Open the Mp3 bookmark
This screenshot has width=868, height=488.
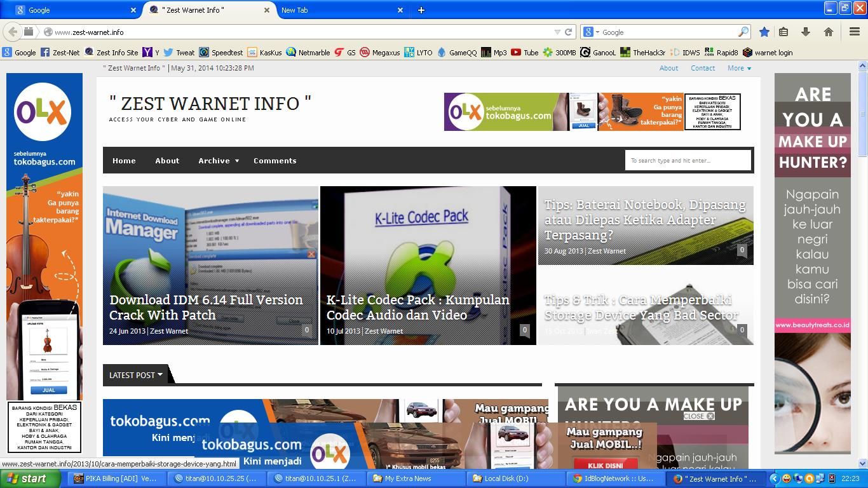click(494, 53)
